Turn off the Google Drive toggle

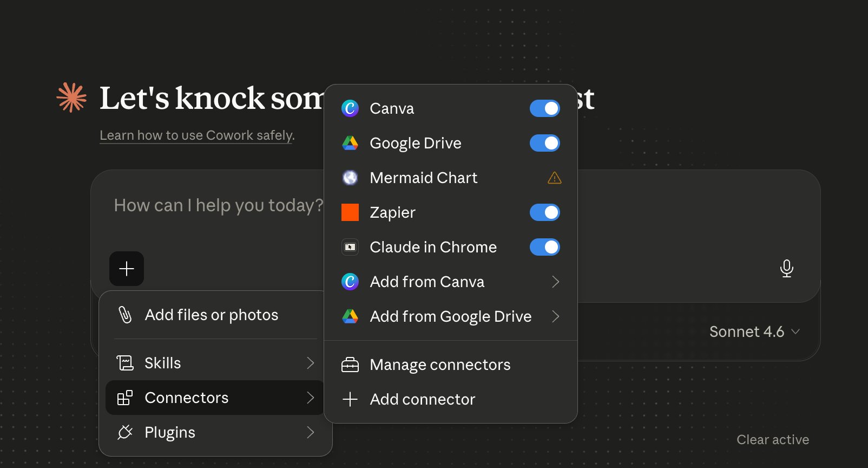pyautogui.click(x=545, y=143)
